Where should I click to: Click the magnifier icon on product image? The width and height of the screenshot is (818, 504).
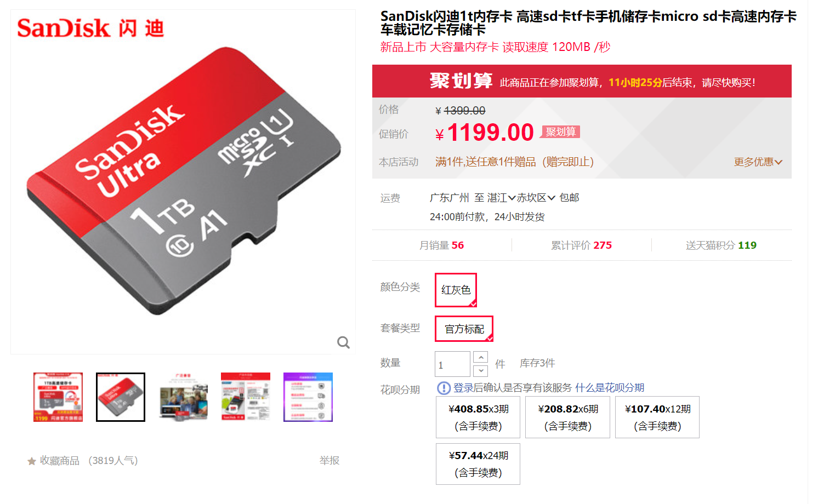point(344,342)
